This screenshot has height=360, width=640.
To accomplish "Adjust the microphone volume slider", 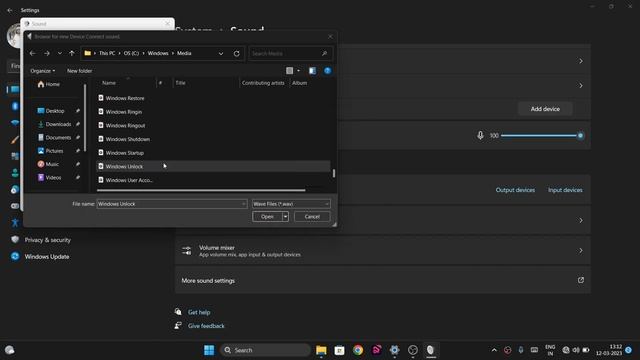I will click(x=541, y=136).
